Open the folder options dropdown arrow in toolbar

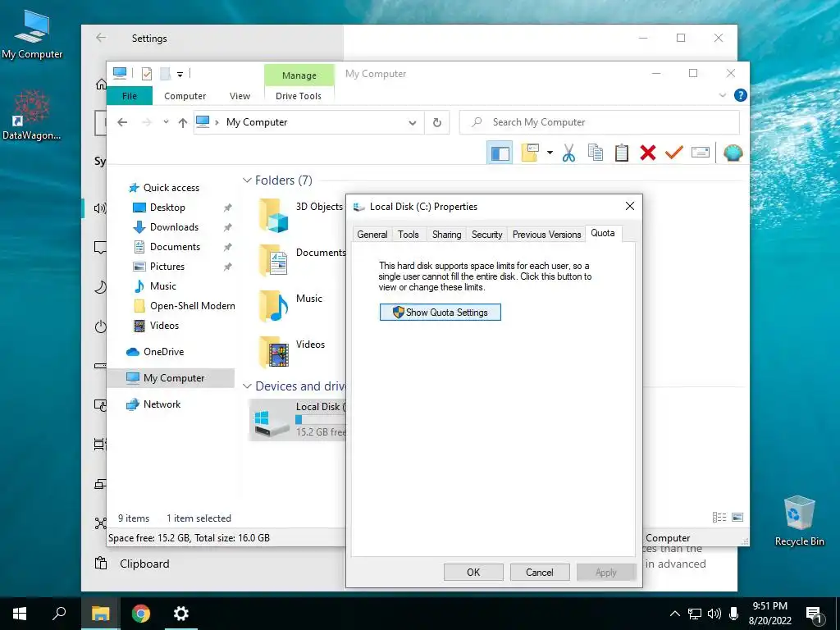click(x=550, y=153)
